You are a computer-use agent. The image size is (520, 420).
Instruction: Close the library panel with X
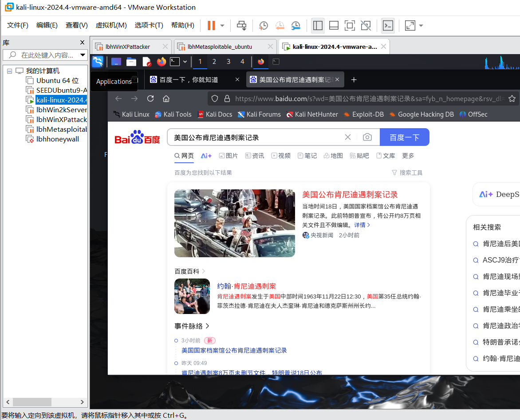coord(82,43)
